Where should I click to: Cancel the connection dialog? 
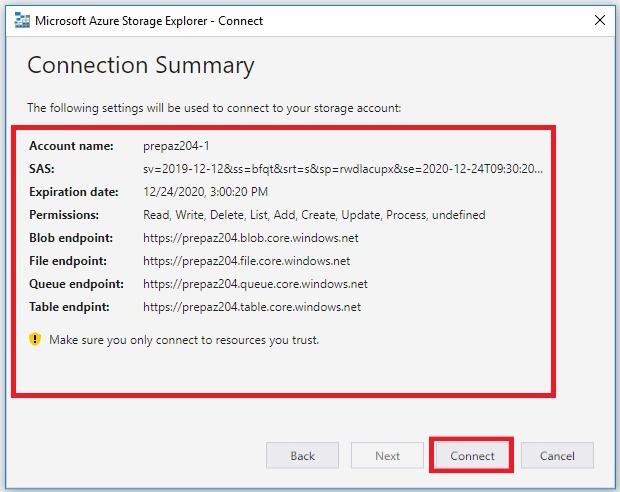557,456
